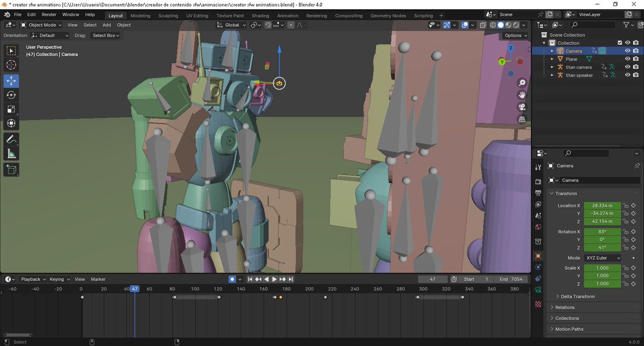This screenshot has width=644, height=346.
Task: Uncheck the Collection exclude checkbox
Action: (x=620, y=43)
